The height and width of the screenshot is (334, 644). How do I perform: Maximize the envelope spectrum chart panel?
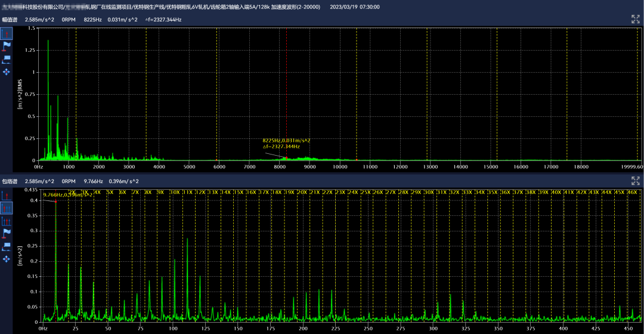(635, 181)
